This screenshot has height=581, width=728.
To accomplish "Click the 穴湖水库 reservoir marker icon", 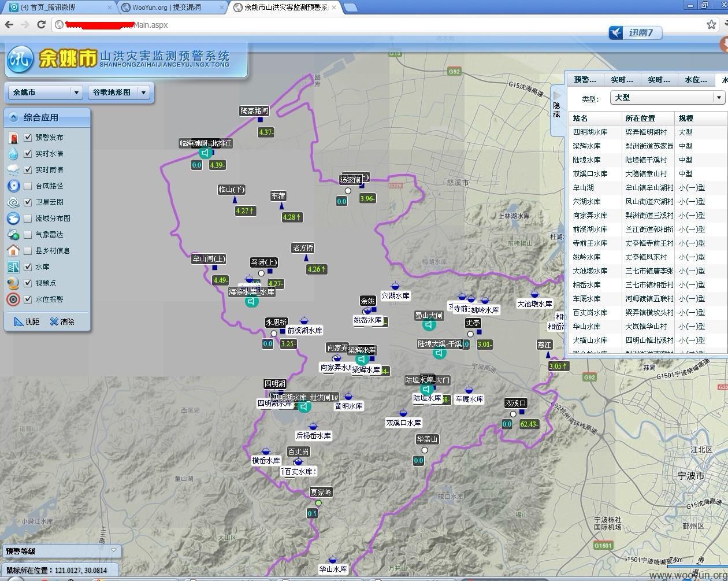I will (x=395, y=286).
